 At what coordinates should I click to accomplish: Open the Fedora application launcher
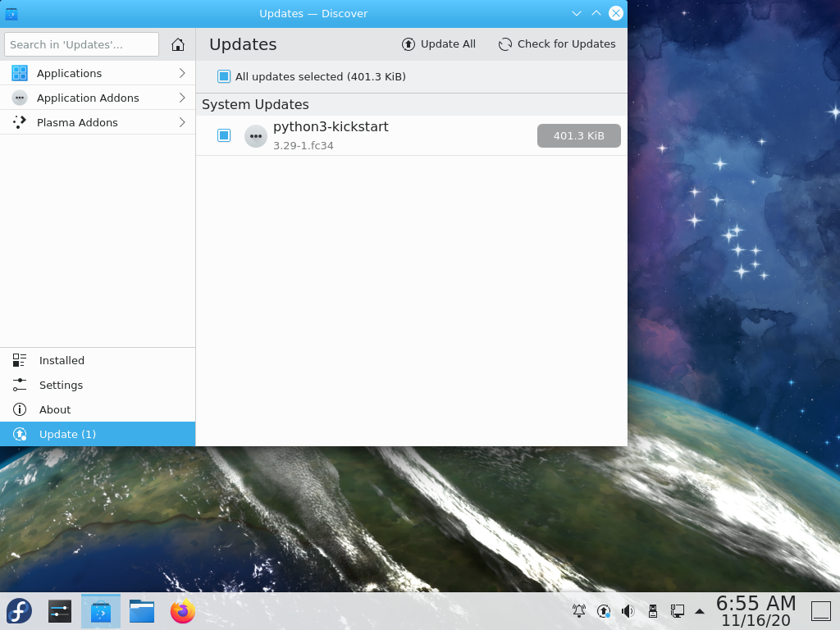click(20, 611)
